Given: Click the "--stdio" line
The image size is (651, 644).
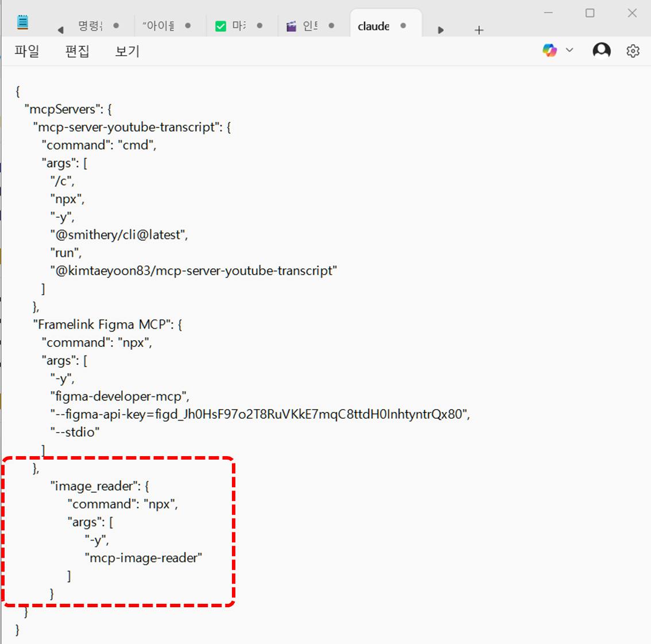Looking at the screenshot, I should click(75, 432).
